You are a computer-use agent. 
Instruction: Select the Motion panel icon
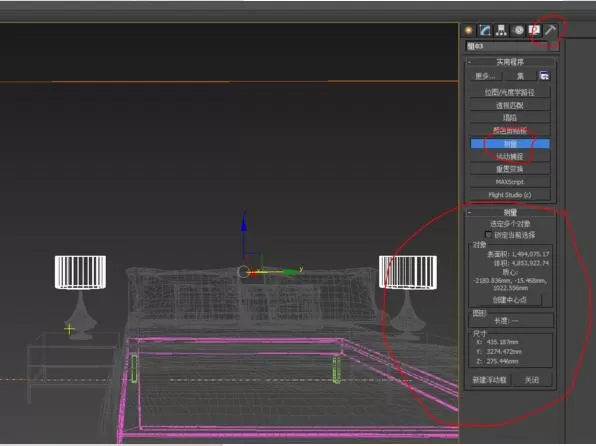pyautogui.click(x=518, y=30)
